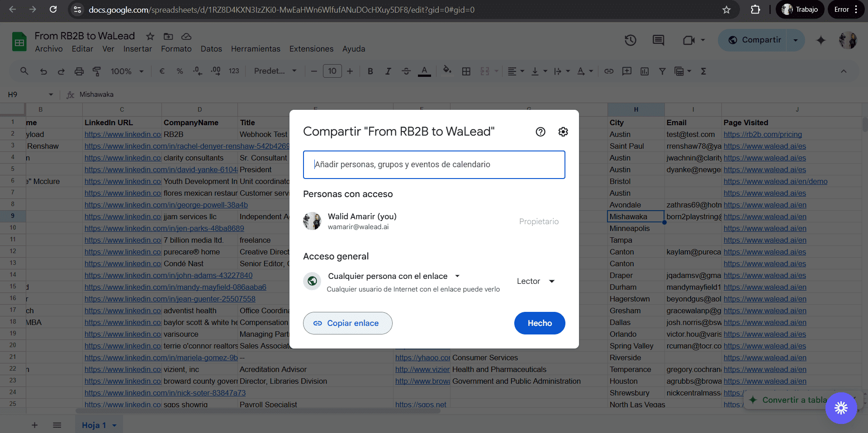Open the Archivo menu
Image resolution: width=868 pixels, height=433 pixels.
pyautogui.click(x=49, y=49)
